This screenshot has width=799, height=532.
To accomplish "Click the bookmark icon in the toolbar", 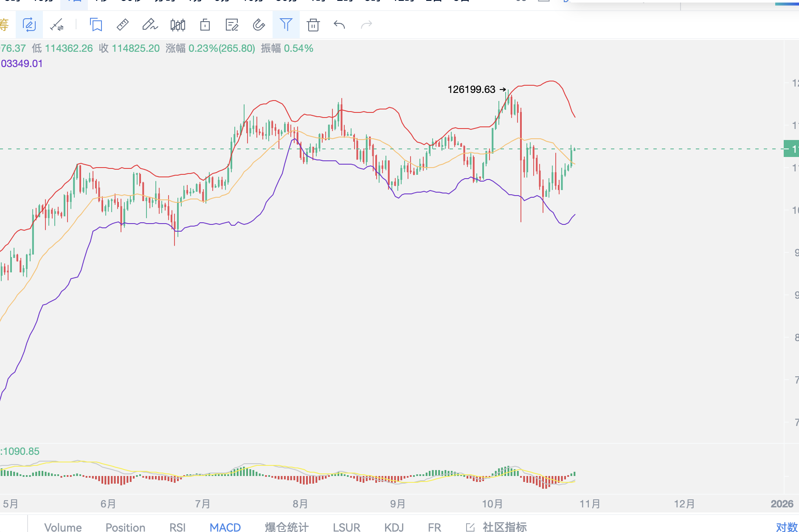I will point(96,25).
